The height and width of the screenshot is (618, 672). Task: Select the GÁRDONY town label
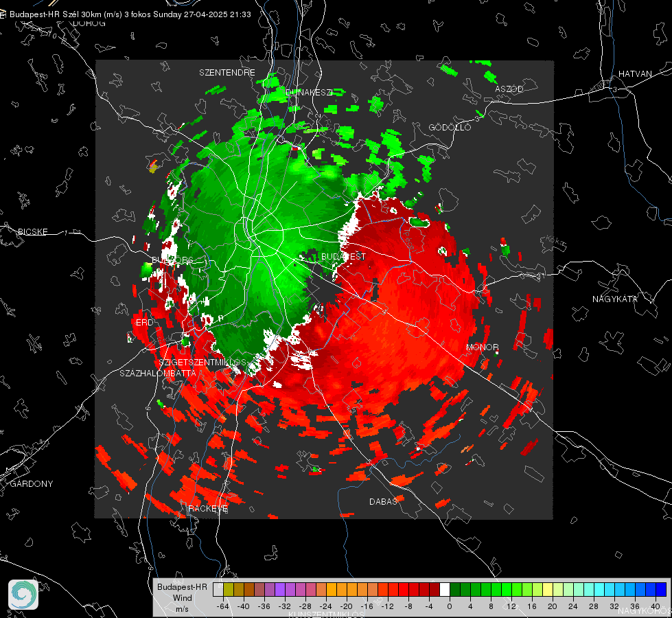coord(32,483)
